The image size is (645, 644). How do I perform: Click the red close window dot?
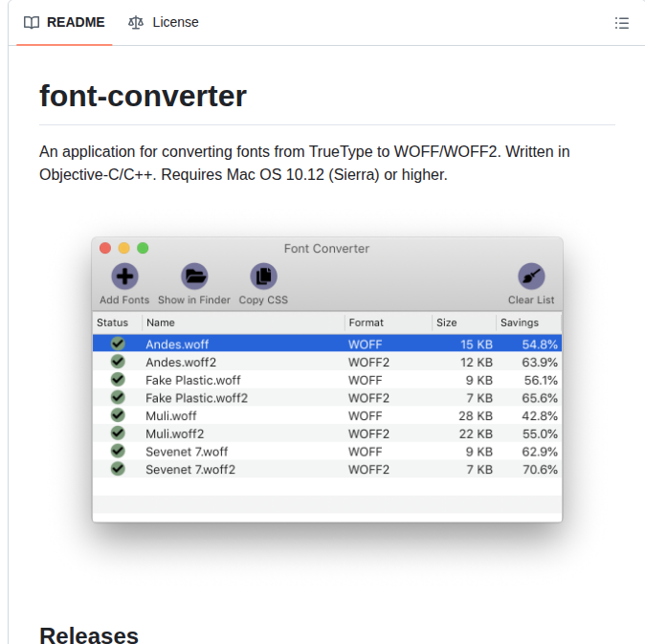point(105,248)
